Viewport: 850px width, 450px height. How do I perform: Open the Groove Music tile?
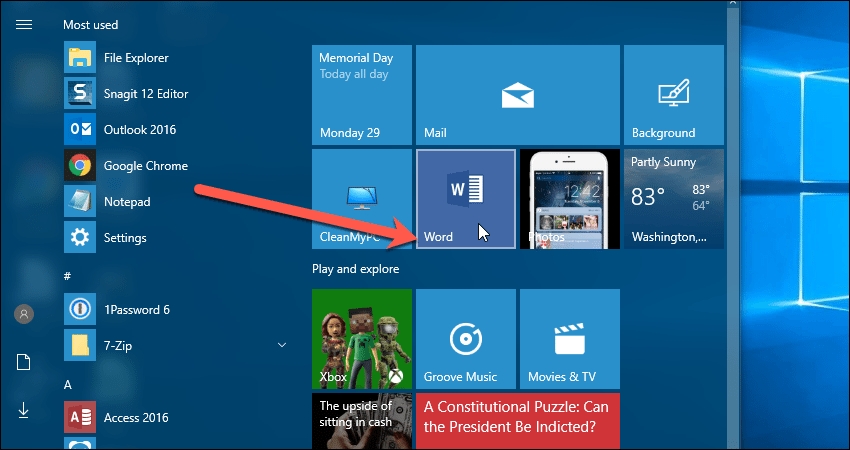465,338
